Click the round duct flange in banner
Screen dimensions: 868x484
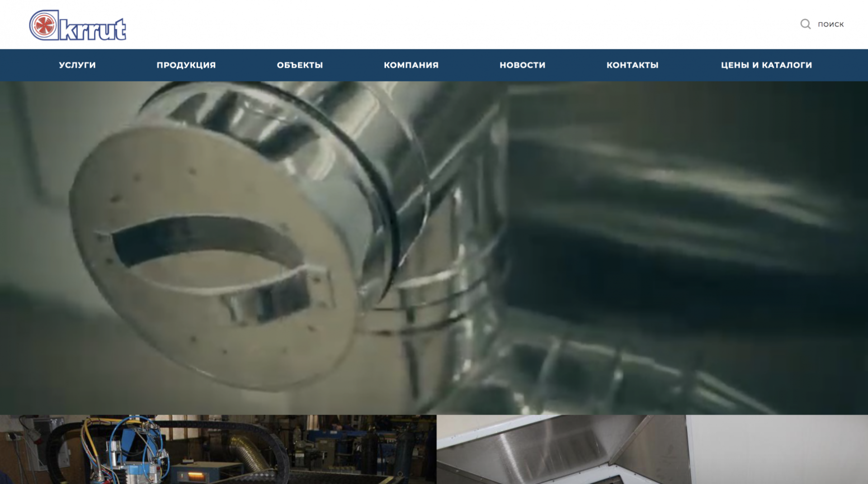208,258
